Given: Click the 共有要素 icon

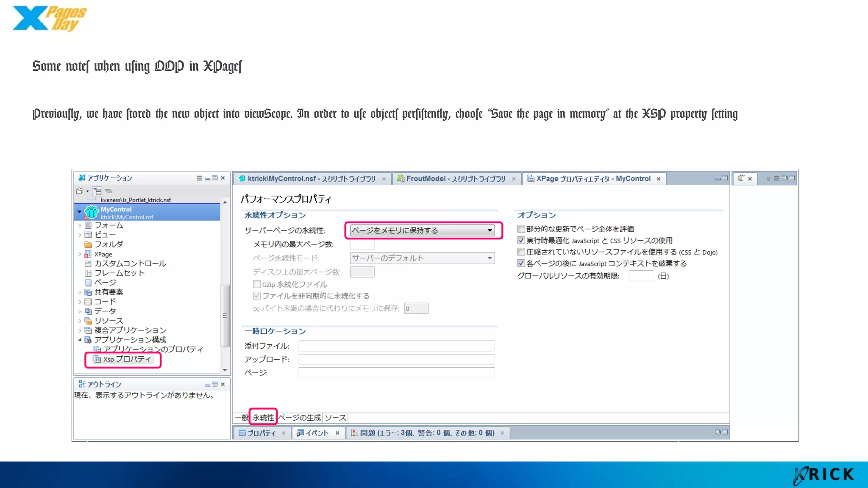Looking at the screenshot, I should (88, 292).
